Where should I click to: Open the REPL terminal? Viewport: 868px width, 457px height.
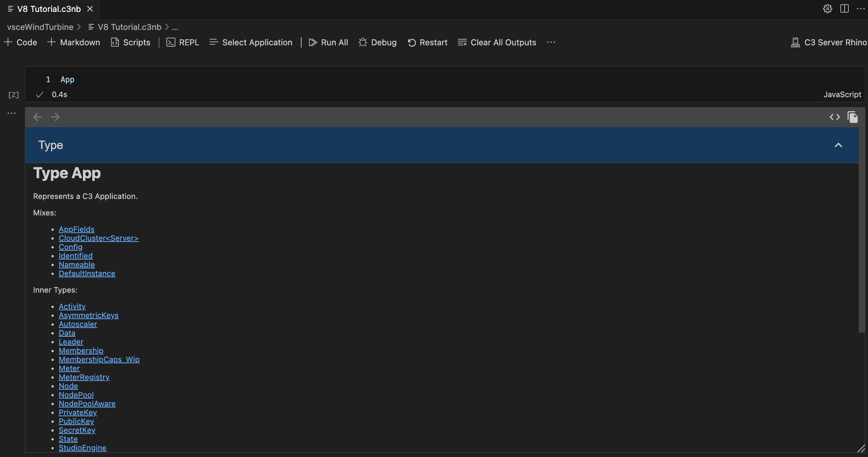tap(183, 42)
